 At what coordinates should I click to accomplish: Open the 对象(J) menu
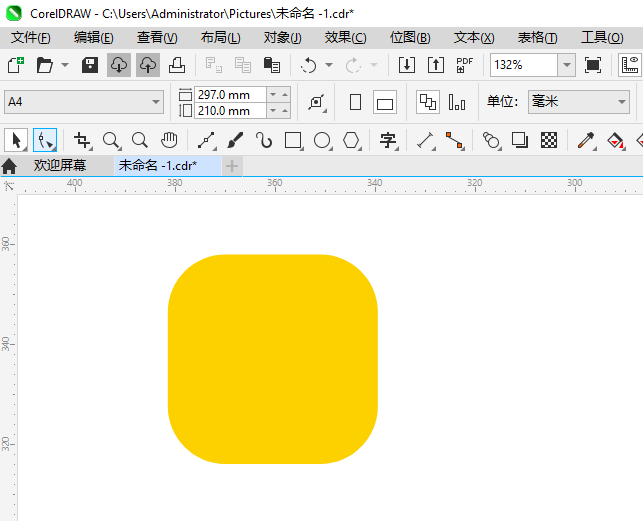pyautogui.click(x=283, y=38)
